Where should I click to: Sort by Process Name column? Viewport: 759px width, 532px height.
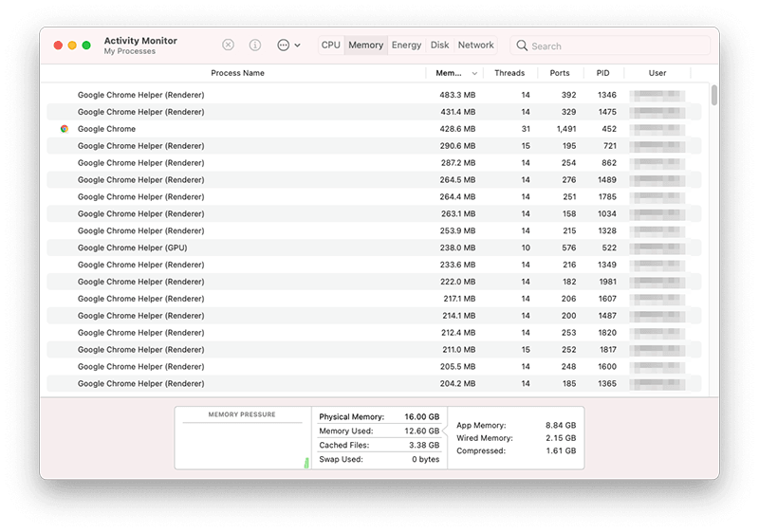tap(237, 73)
